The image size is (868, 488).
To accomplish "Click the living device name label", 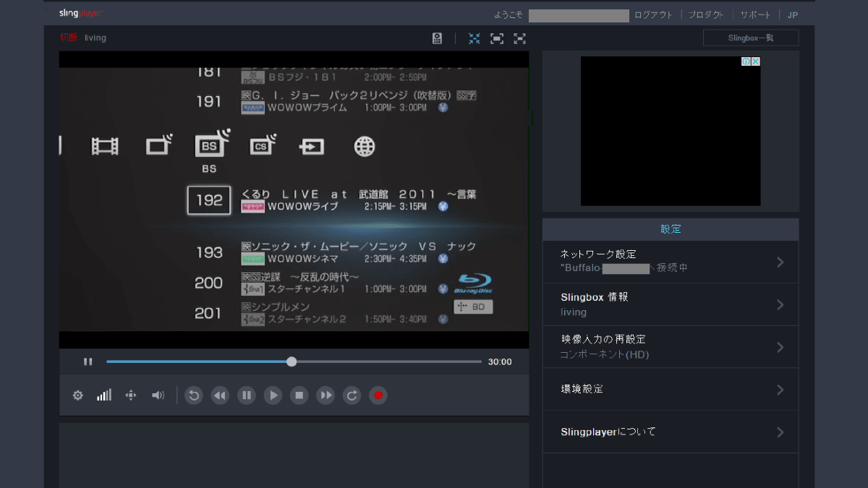I will pos(95,38).
